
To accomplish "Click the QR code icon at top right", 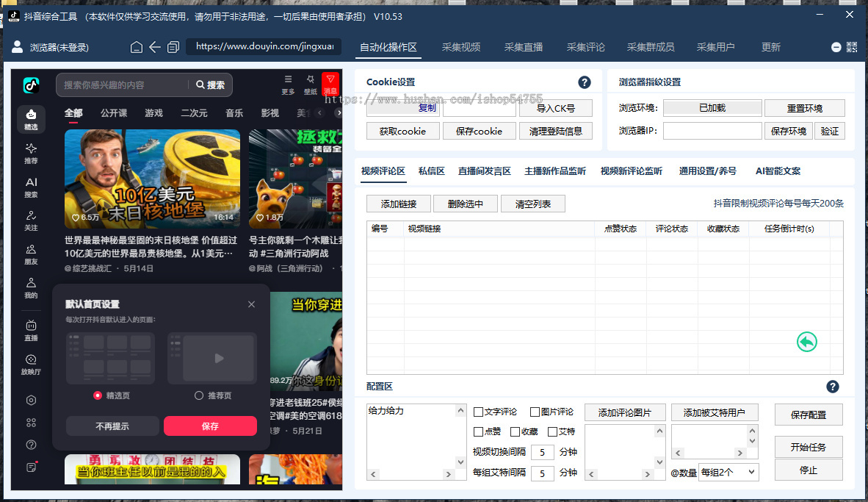I will pos(852,47).
